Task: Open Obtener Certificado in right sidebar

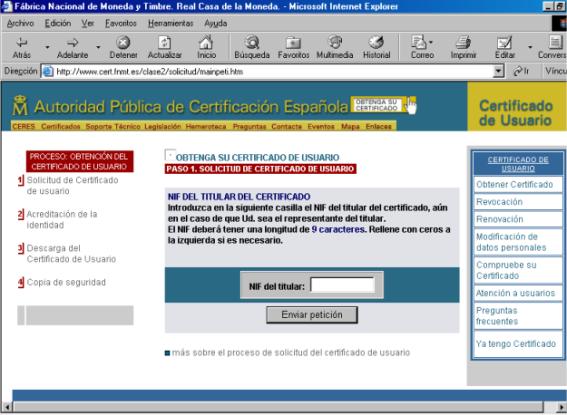Action: click(514, 184)
